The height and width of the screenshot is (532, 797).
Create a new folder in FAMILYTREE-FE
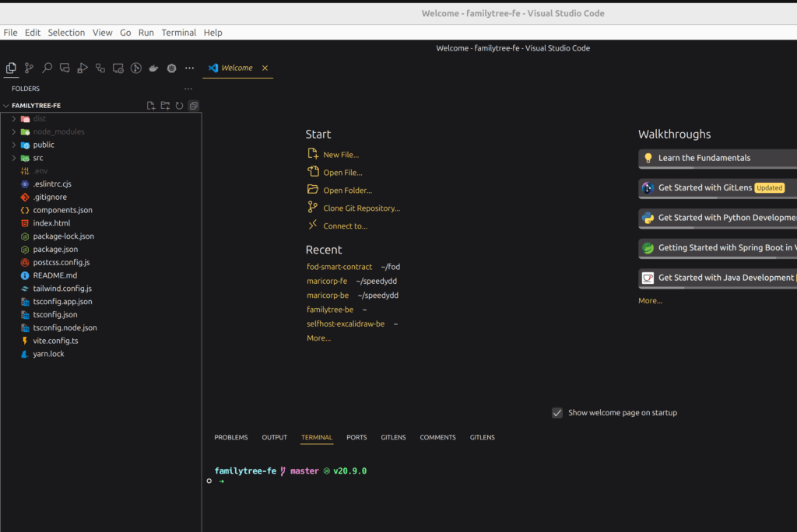pyautogui.click(x=165, y=106)
